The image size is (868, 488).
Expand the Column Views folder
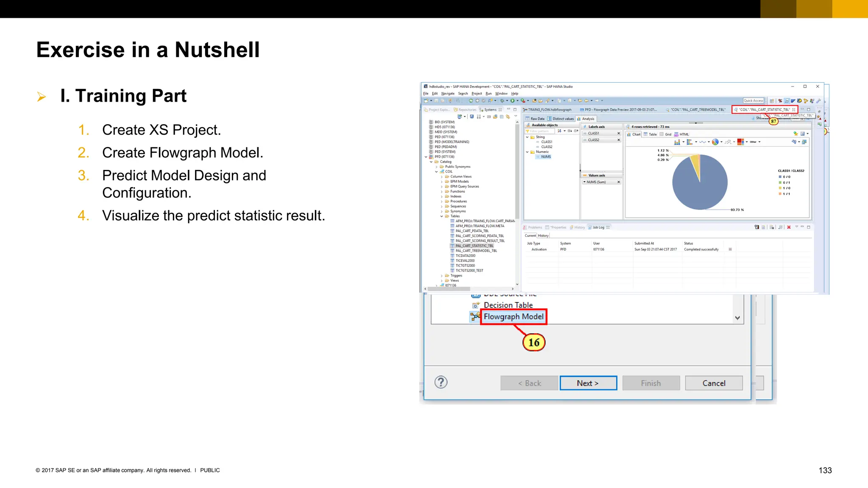(x=442, y=177)
